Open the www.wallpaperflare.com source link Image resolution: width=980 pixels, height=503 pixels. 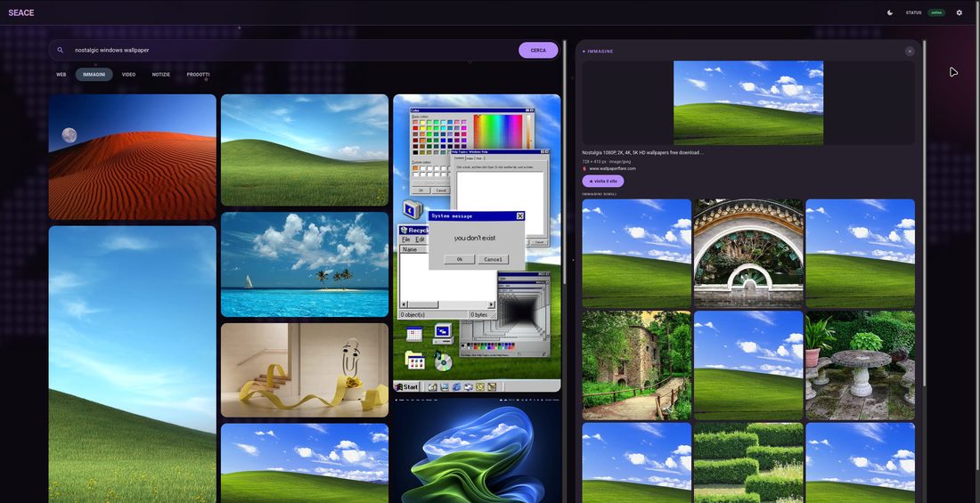click(x=613, y=169)
